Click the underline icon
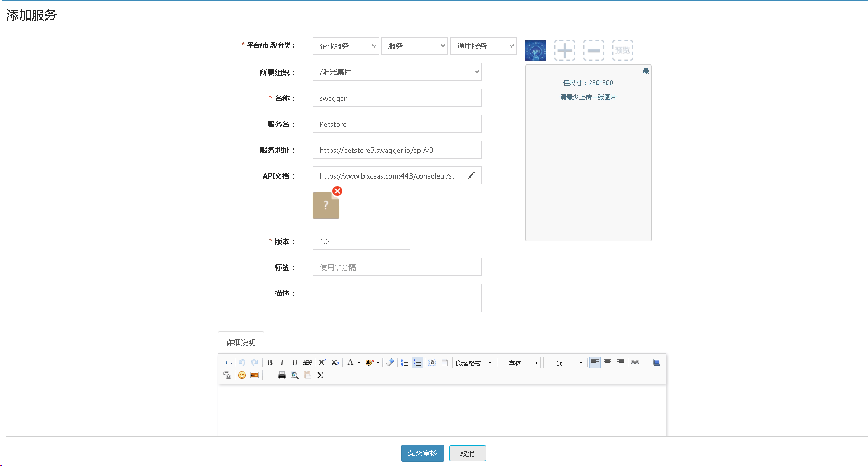The image size is (868, 466). 295,362
